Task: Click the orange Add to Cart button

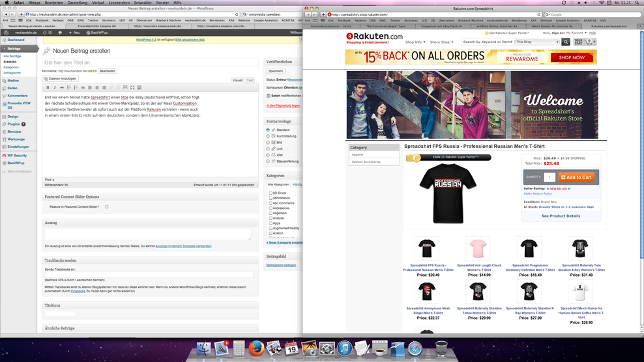Action: tap(577, 177)
